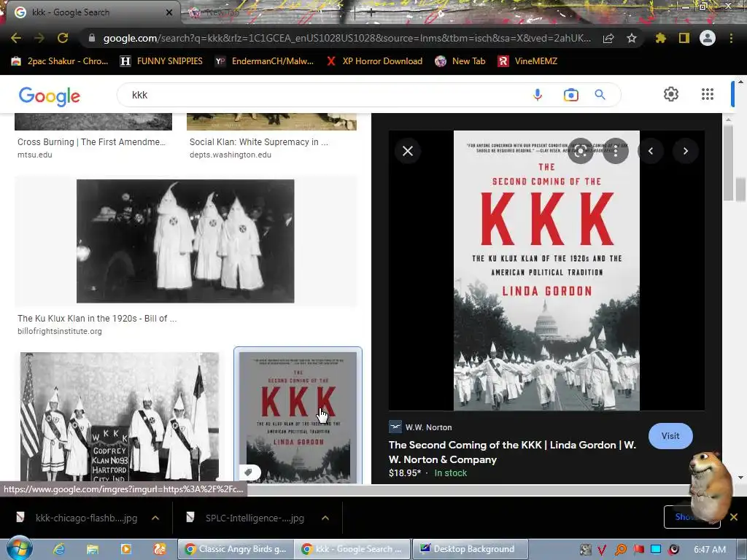
Task: Click the 6:47 AM system clock
Action: coord(709,550)
